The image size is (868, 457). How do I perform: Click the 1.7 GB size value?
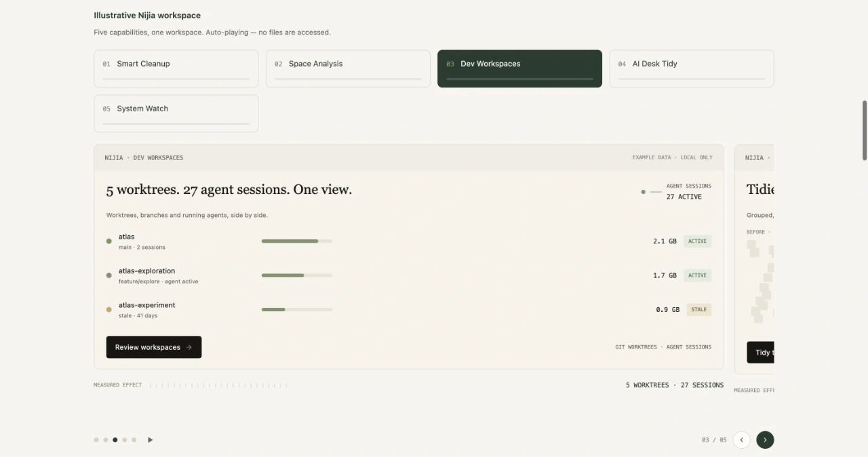point(665,275)
